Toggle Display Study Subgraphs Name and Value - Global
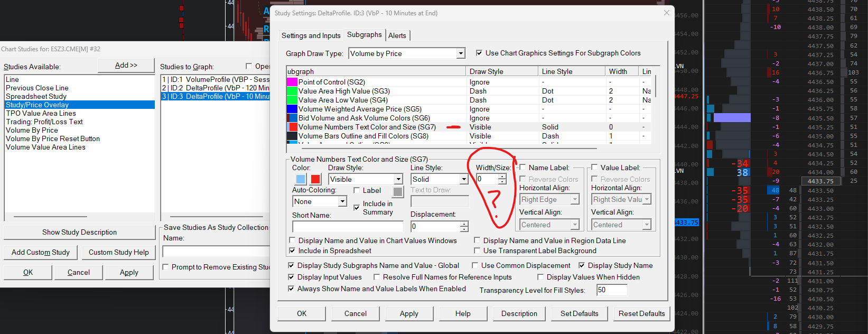868x334 pixels. click(291, 265)
